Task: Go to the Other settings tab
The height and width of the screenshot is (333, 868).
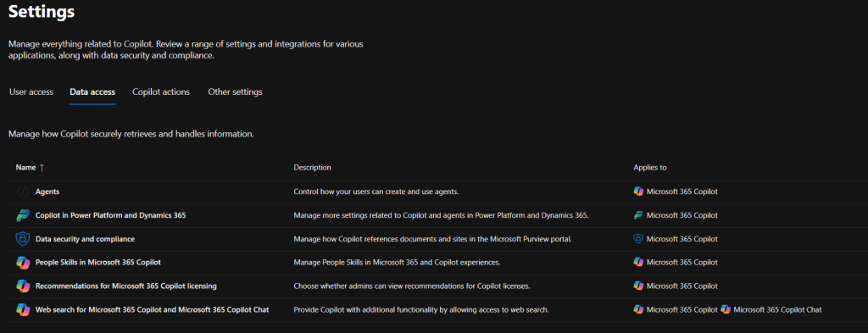Action: click(236, 92)
